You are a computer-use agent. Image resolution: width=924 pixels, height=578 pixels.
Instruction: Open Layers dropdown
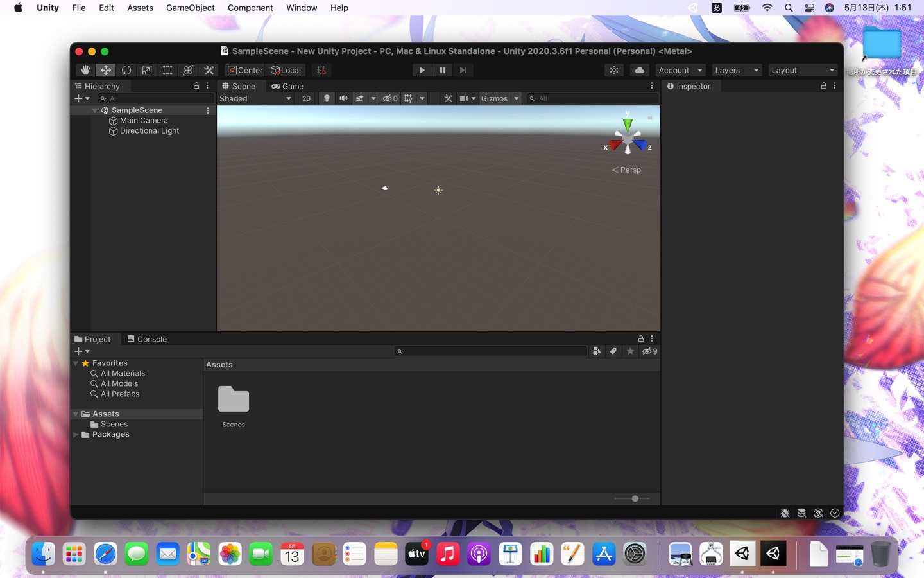[737, 70]
